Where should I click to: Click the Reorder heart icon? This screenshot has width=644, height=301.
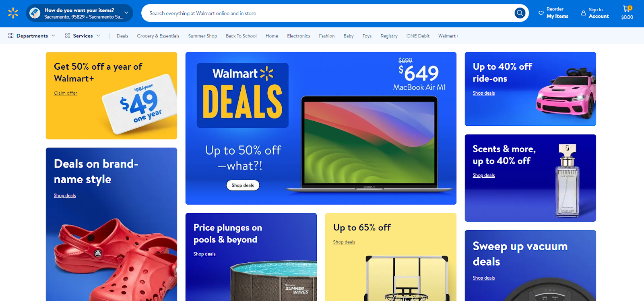tap(541, 13)
